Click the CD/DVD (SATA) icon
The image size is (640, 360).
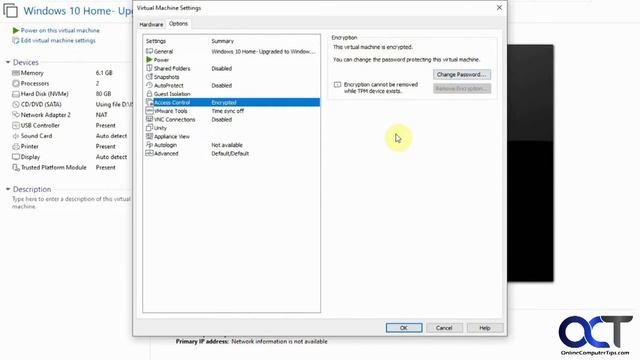(x=16, y=104)
